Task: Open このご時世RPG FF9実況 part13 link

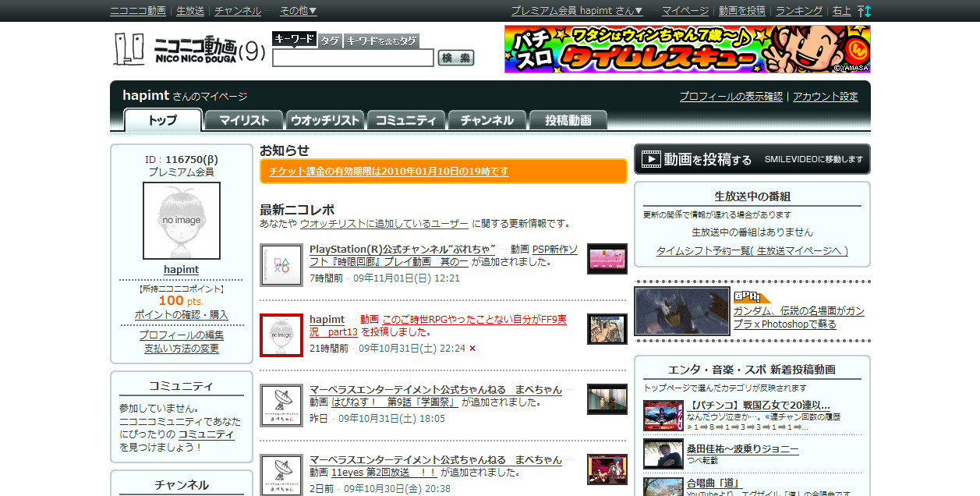Action: click(x=438, y=326)
